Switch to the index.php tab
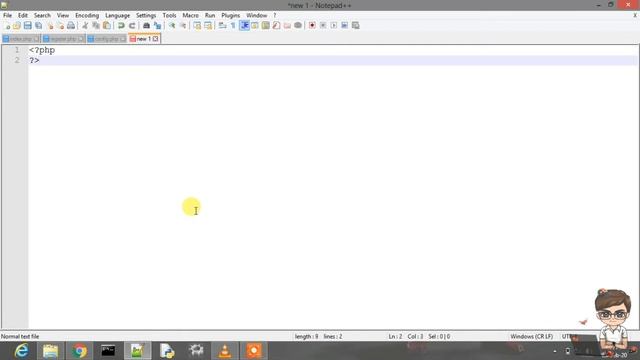 pyautogui.click(x=20, y=39)
